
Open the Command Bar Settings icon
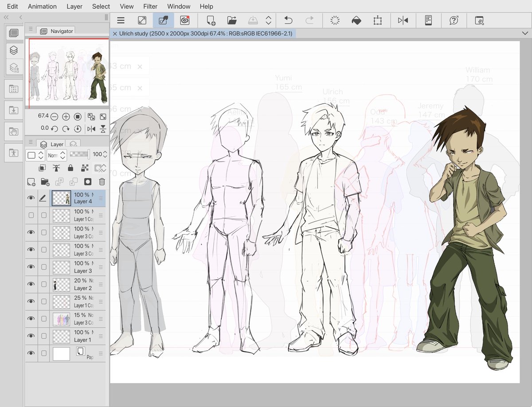pos(479,20)
